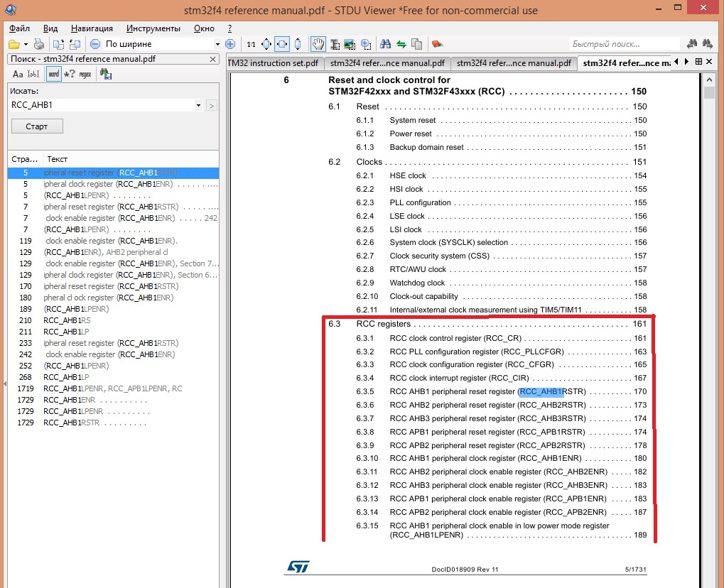Screen dimensions: 724x588
Task: Open search with toolbar binoculars icon
Action: click(x=386, y=44)
